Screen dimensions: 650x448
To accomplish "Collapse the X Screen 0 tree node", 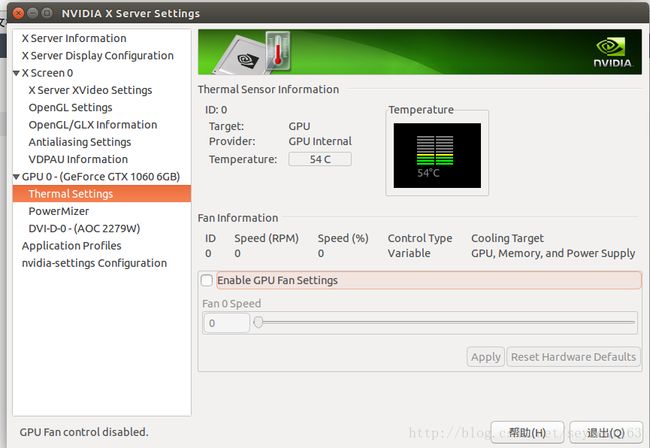I will pyautogui.click(x=17, y=73).
